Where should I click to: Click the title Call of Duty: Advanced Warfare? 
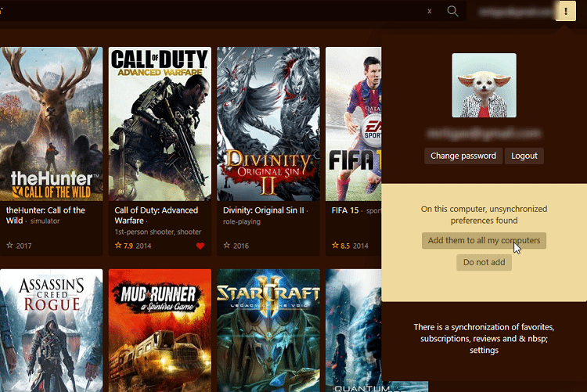coord(156,215)
